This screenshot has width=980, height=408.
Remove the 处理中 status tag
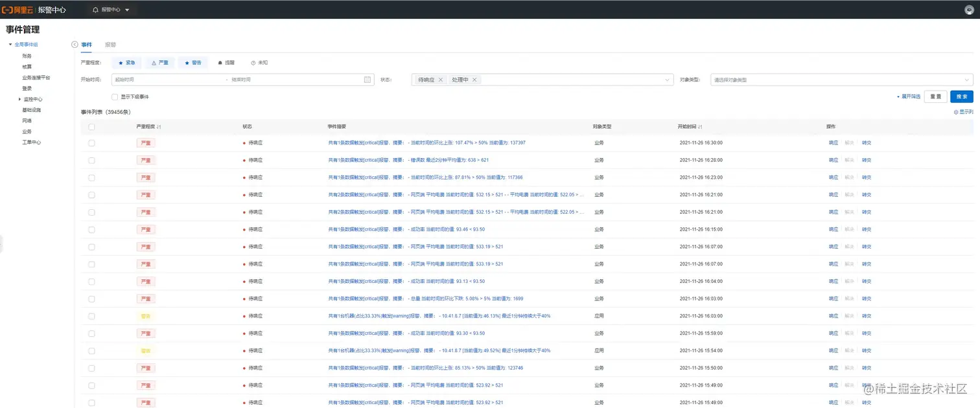pyautogui.click(x=474, y=80)
